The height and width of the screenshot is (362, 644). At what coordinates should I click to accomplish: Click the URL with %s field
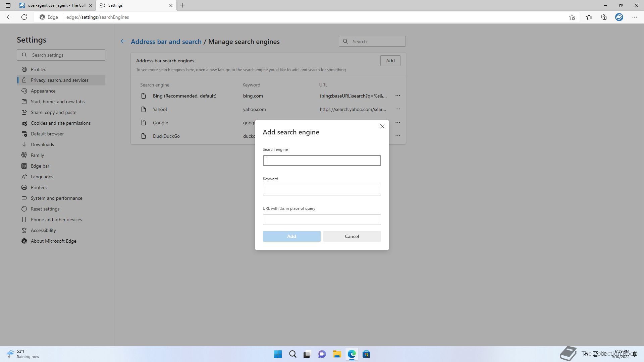point(322,220)
